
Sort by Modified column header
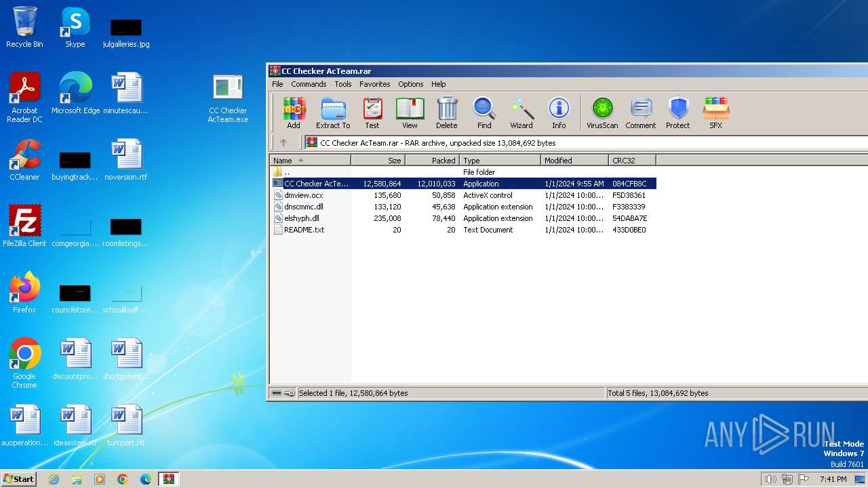pos(575,161)
